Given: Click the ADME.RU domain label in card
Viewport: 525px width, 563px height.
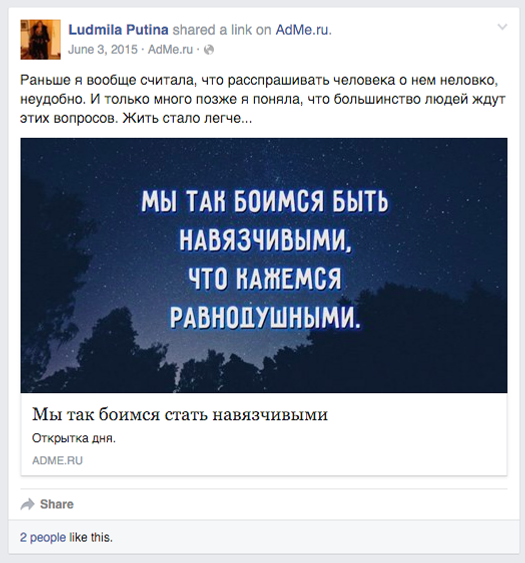Looking at the screenshot, I should (57, 461).
